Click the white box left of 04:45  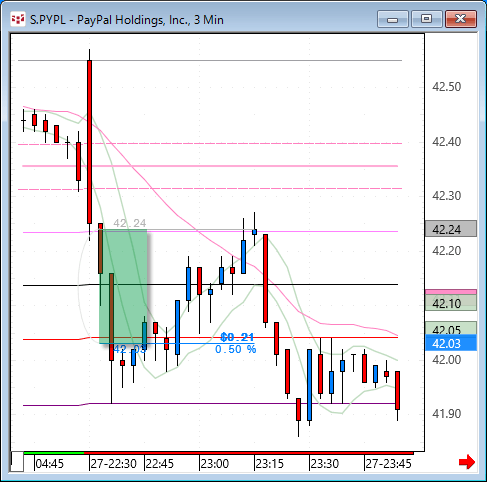click(17, 462)
